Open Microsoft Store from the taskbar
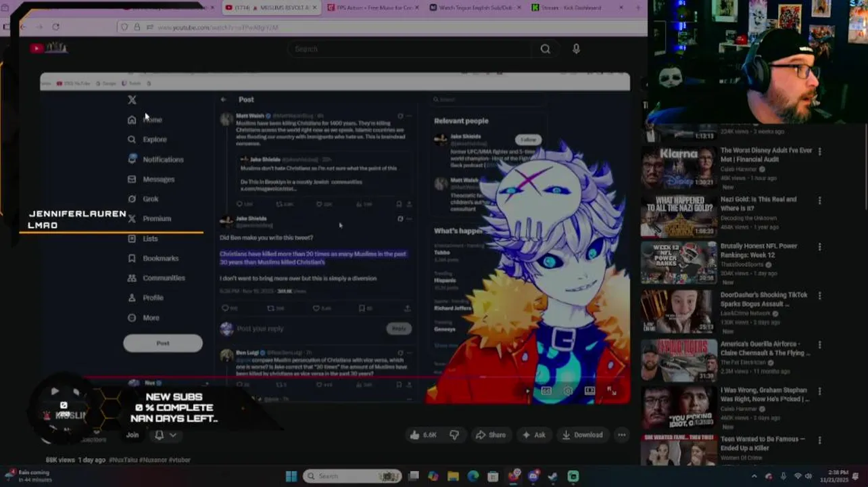 pos(493,476)
